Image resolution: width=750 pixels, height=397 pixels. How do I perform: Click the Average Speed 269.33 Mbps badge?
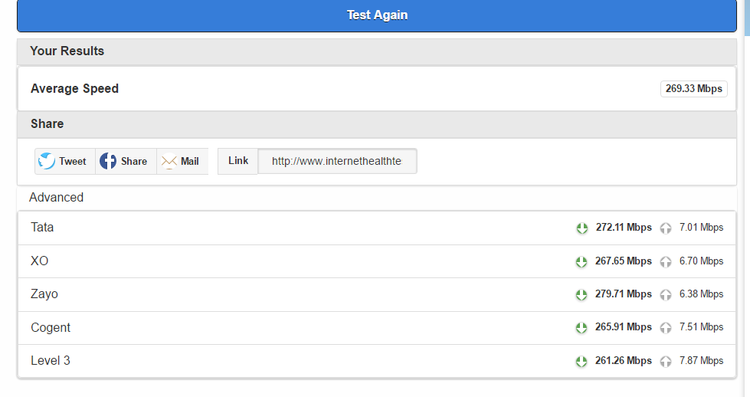pos(694,88)
